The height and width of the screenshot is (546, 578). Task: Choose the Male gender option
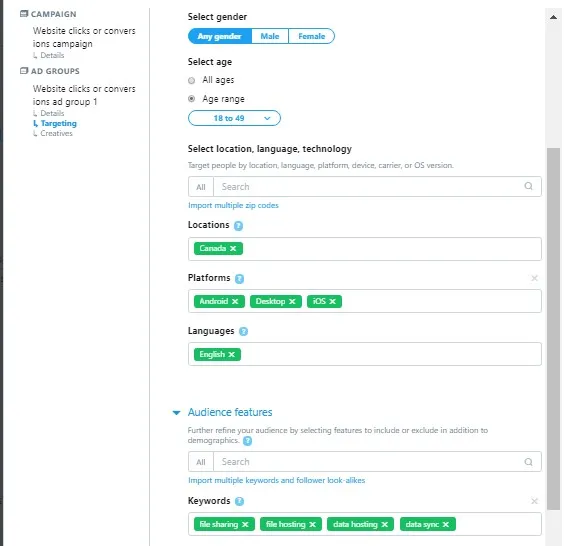point(270,36)
